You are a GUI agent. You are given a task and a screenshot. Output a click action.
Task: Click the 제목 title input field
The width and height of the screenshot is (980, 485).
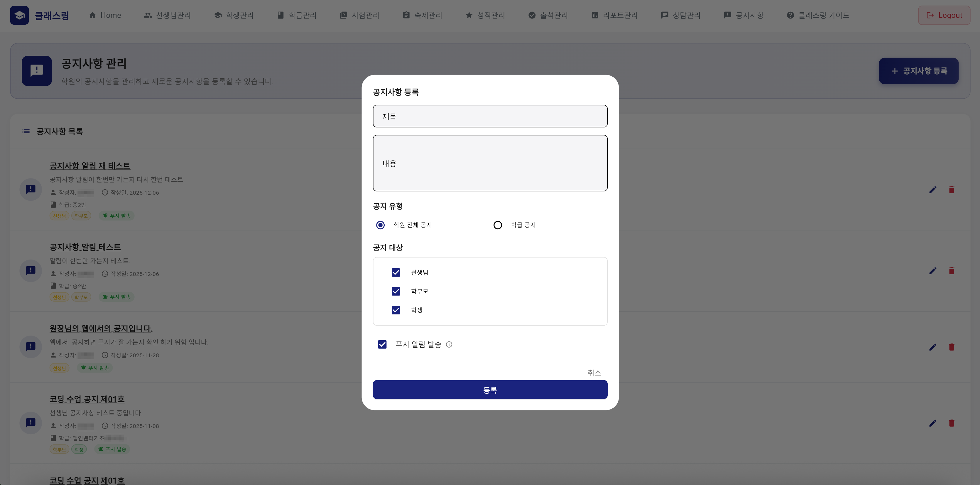coord(490,117)
